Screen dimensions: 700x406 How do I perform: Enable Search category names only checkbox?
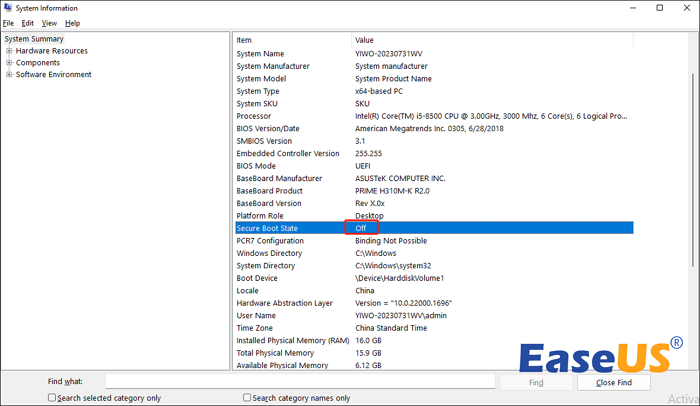click(247, 398)
